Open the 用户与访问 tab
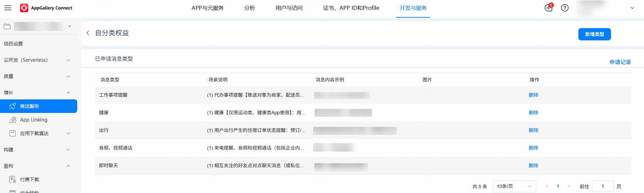This screenshot has height=193, width=644. point(289,8)
